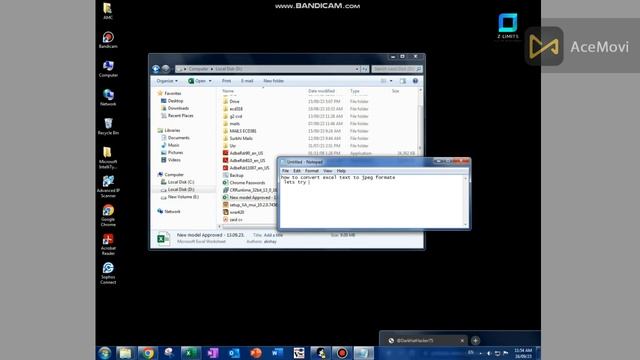
Task: Select the Sukhi Mails folder
Action: [241, 138]
